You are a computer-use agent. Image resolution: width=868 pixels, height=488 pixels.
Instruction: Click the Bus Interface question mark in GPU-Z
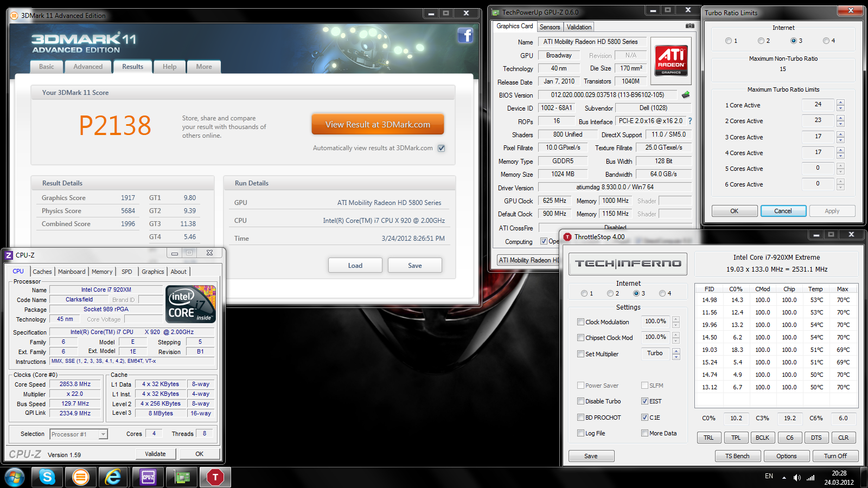pos(690,121)
